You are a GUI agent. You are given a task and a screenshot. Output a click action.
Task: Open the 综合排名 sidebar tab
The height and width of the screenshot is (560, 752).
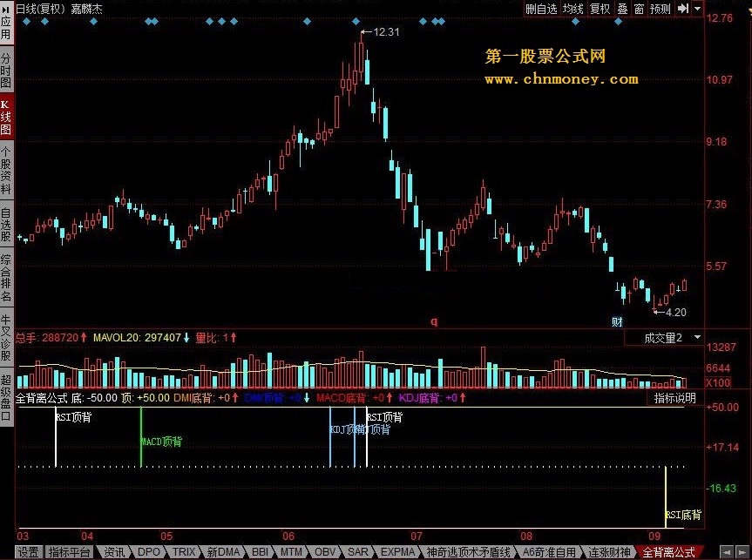(6, 277)
